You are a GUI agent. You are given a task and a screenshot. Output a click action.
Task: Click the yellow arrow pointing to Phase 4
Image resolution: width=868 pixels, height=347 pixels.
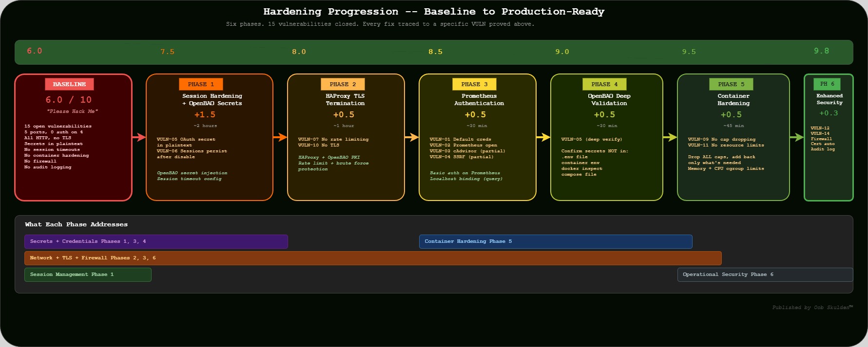[x=543, y=137]
